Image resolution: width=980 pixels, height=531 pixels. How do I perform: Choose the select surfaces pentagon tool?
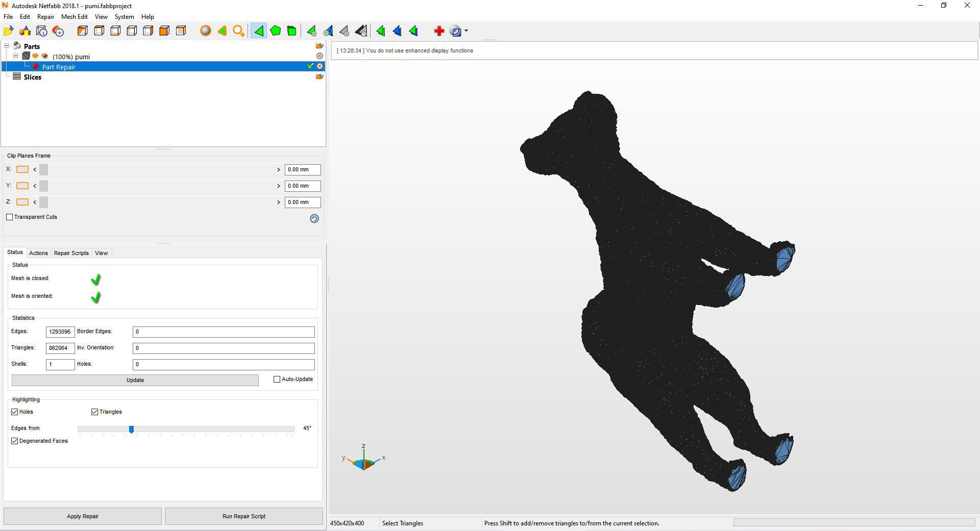(x=275, y=31)
